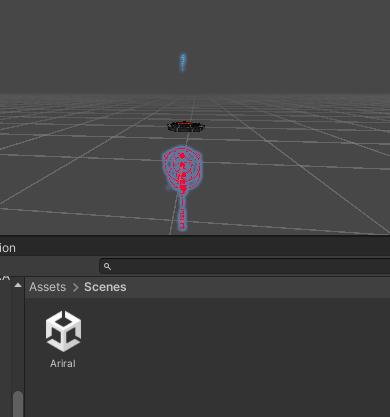Select the small blue object above the horizon
This screenshot has width=390, height=417.
[183, 62]
